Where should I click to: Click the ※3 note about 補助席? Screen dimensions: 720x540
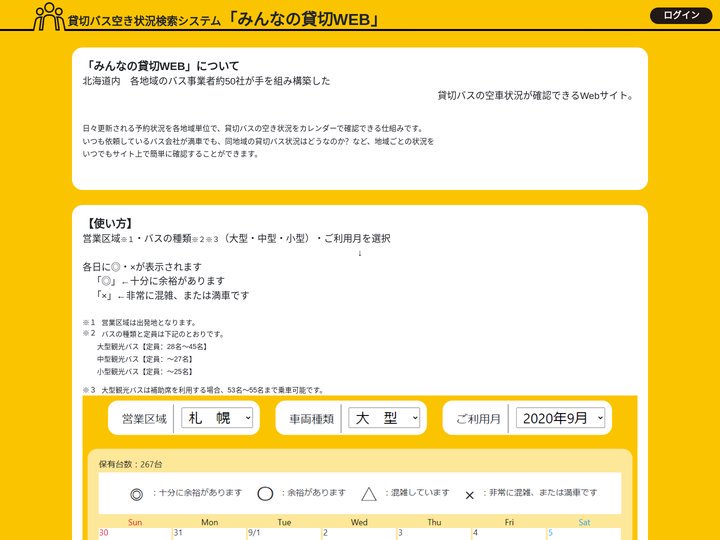(203, 390)
